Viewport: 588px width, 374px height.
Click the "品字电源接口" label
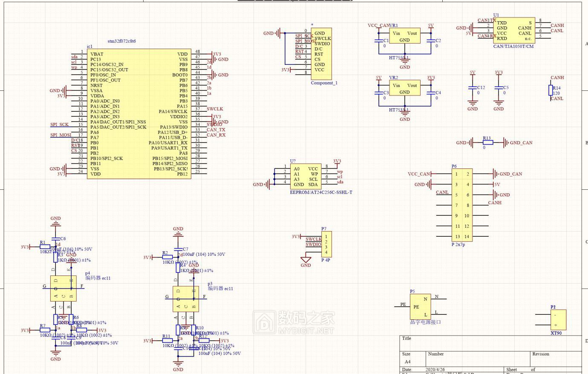(426, 322)
